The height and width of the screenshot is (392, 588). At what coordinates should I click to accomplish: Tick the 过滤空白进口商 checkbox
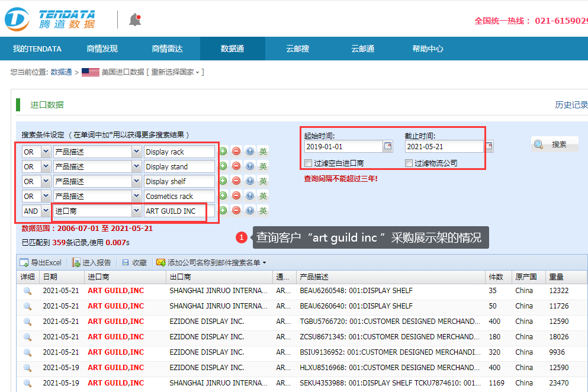point(309,163)
